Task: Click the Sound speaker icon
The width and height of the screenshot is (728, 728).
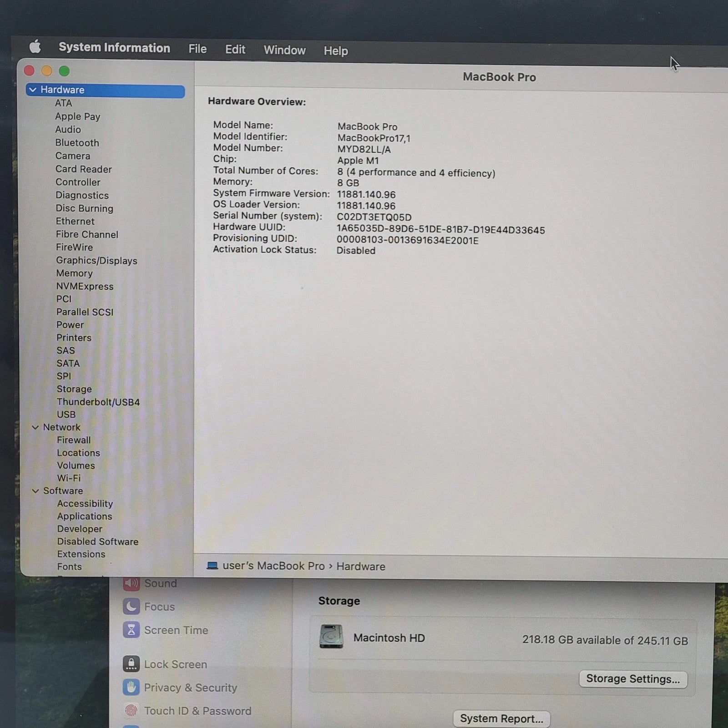Action: tap(131, 583)
